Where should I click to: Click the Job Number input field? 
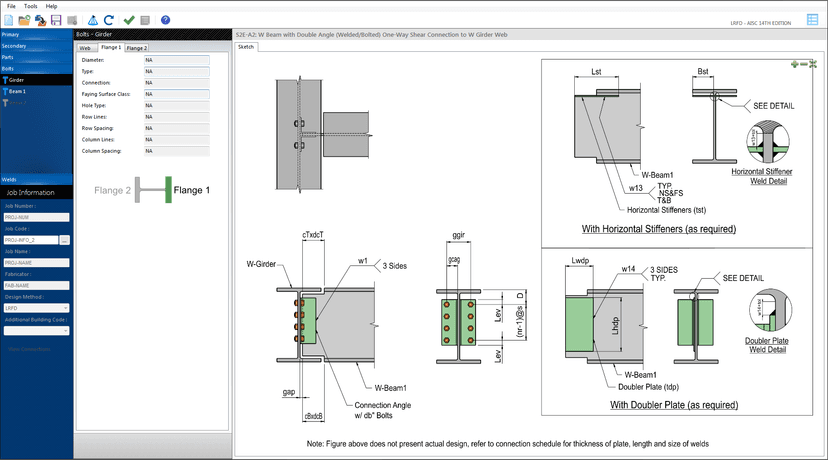click(x=36, y=217)
